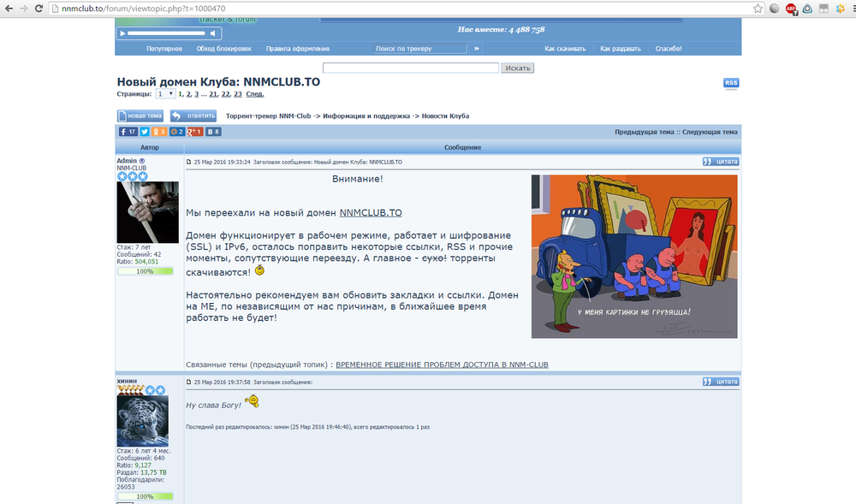Click the След. next page link

[x=255, y=94]
